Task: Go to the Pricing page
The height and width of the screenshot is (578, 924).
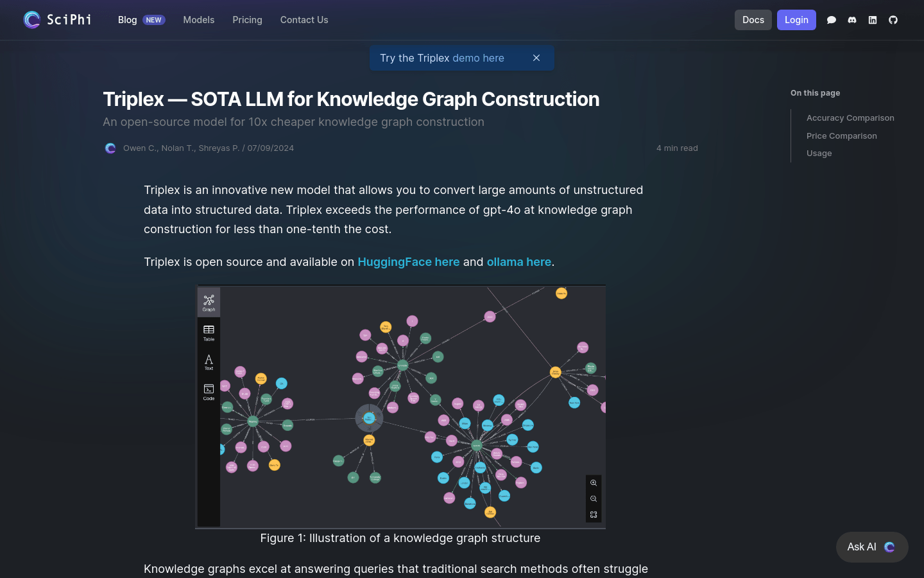Action: 247,20
